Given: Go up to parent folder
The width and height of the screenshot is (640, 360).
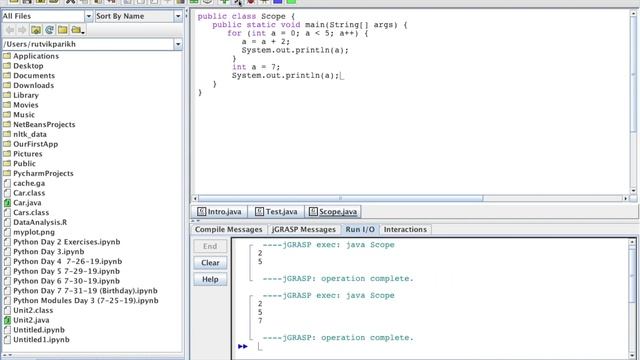Looking at the screenshot, I should coord(36,30).
